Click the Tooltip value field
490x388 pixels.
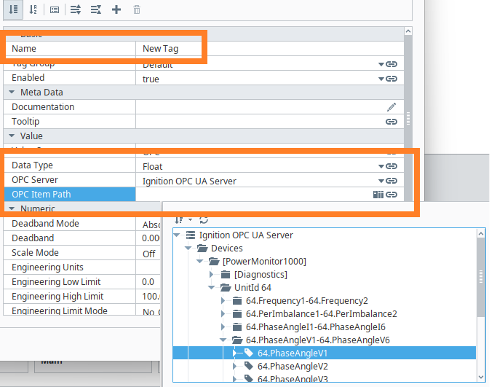(260, 122)
